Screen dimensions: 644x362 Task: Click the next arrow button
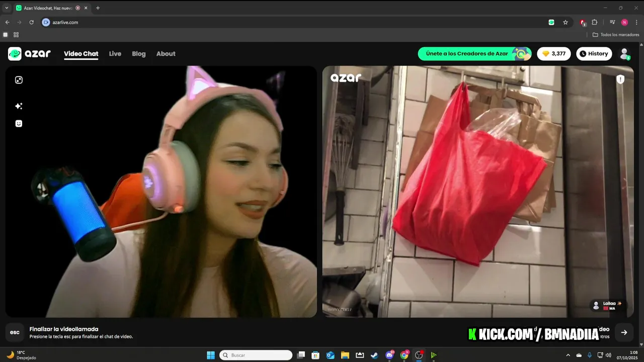click(x=624, y=332)
